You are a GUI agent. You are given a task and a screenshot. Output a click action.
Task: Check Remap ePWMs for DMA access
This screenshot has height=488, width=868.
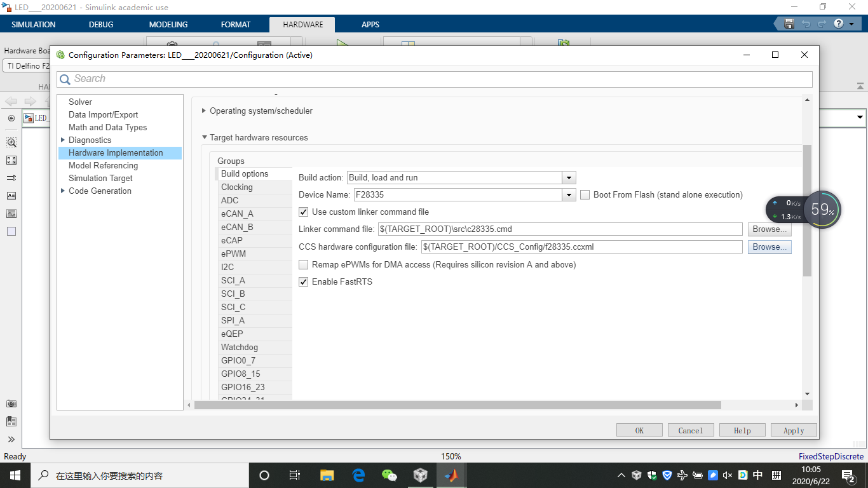pos(304,264)
